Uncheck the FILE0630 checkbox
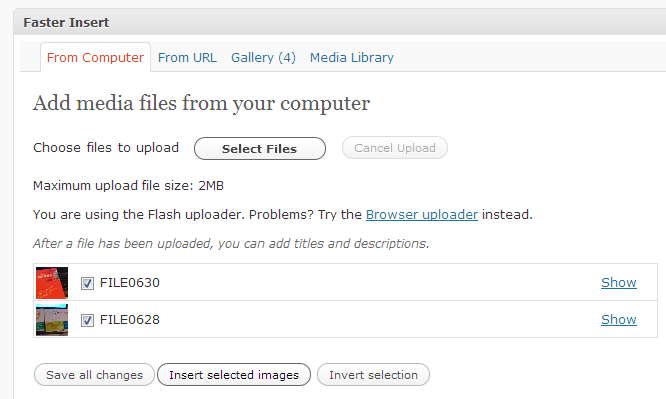The width and height of the screenshot is (666, 399). (x=87, y=283)
